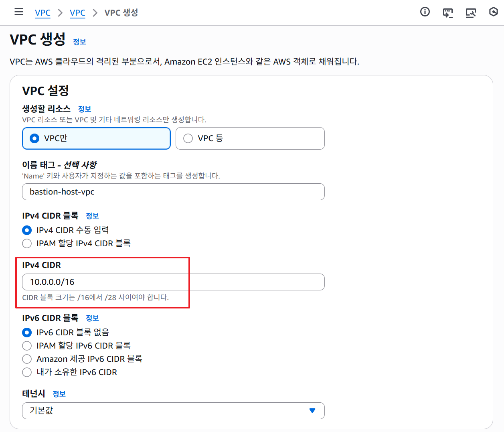Click the VPC 설정 section heading

45,91
